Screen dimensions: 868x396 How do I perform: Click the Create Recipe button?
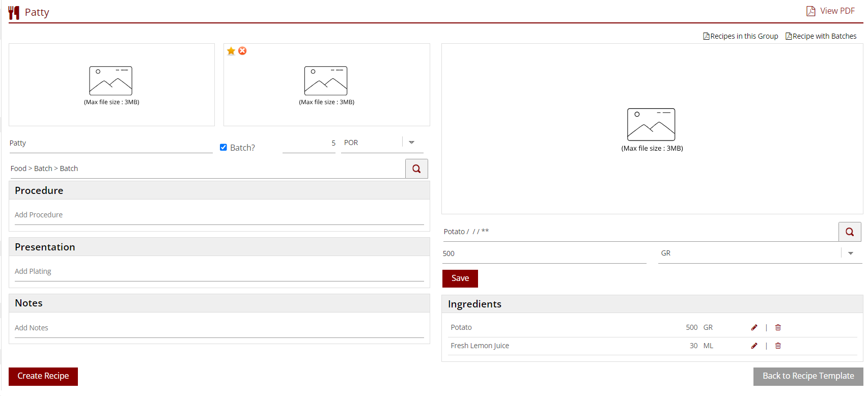(43, 376)
